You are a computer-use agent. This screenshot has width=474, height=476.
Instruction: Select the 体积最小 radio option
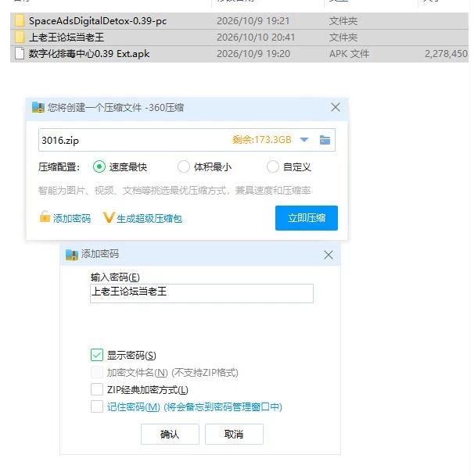184,166
